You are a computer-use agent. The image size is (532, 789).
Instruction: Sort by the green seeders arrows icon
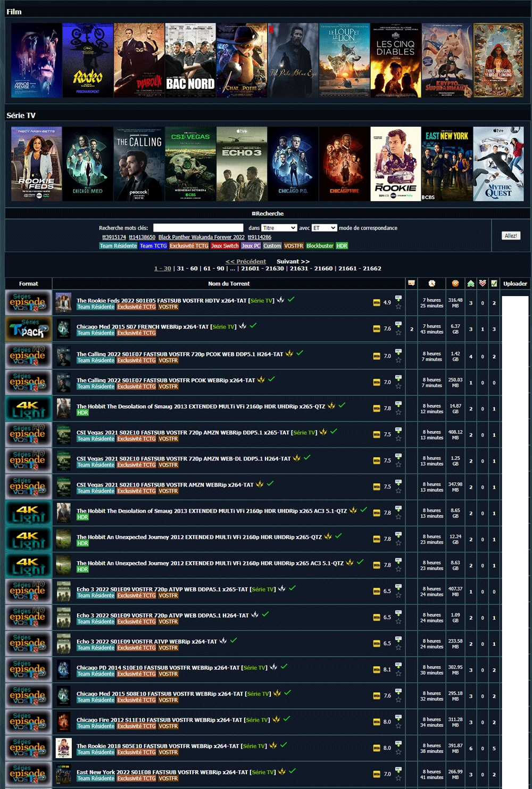tap(471, 283)
